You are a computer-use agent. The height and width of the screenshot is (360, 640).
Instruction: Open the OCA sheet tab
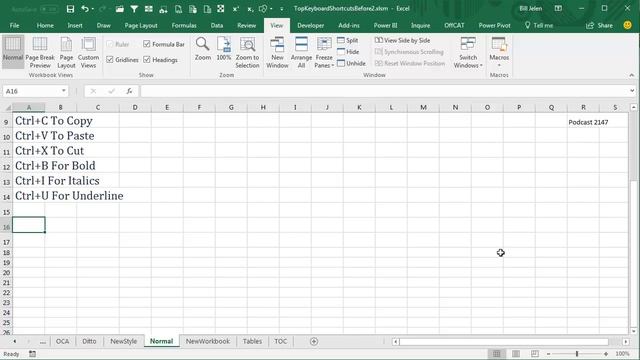62,341
